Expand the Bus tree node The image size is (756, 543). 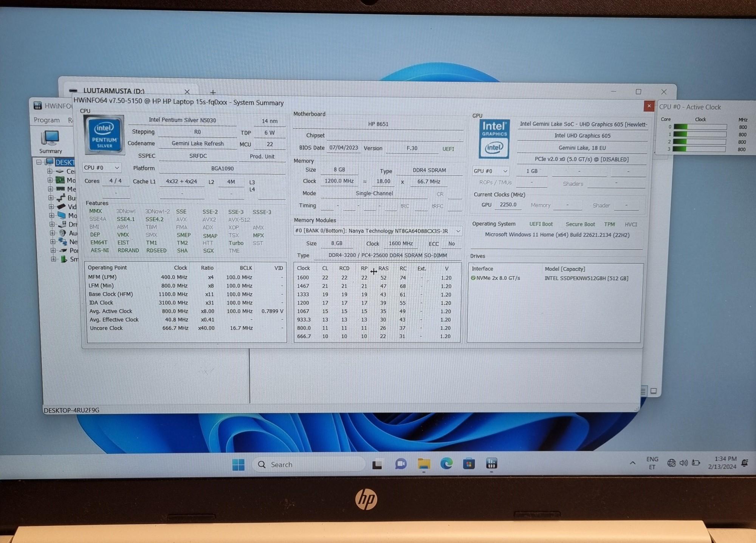click(51, 198)
